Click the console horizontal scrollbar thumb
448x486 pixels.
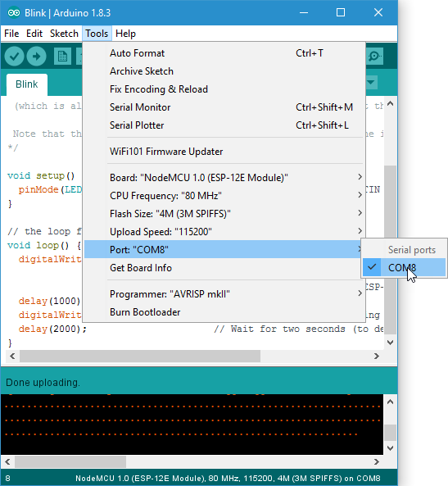pos(70,462)
